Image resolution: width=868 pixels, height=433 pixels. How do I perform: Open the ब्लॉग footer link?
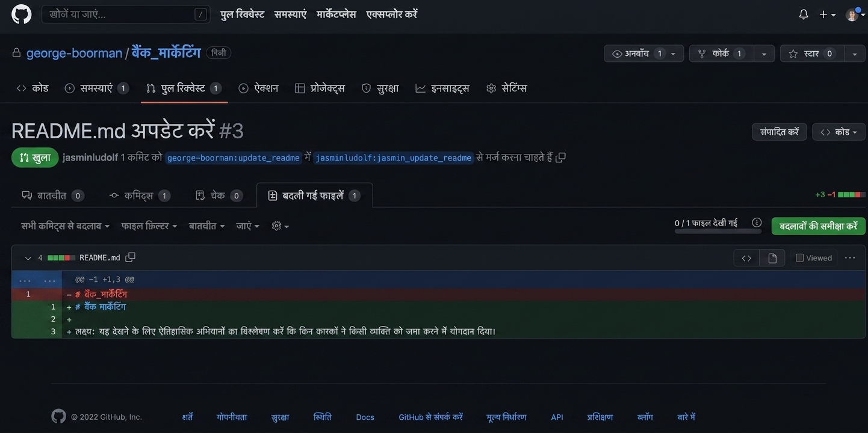[x=645, y=417]
